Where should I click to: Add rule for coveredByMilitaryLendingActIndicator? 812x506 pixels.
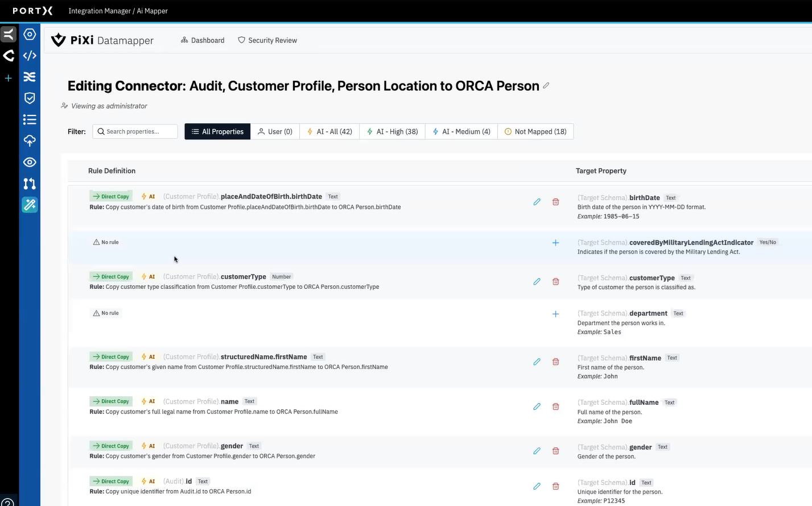pyautogui.click(x=555, y=243)
